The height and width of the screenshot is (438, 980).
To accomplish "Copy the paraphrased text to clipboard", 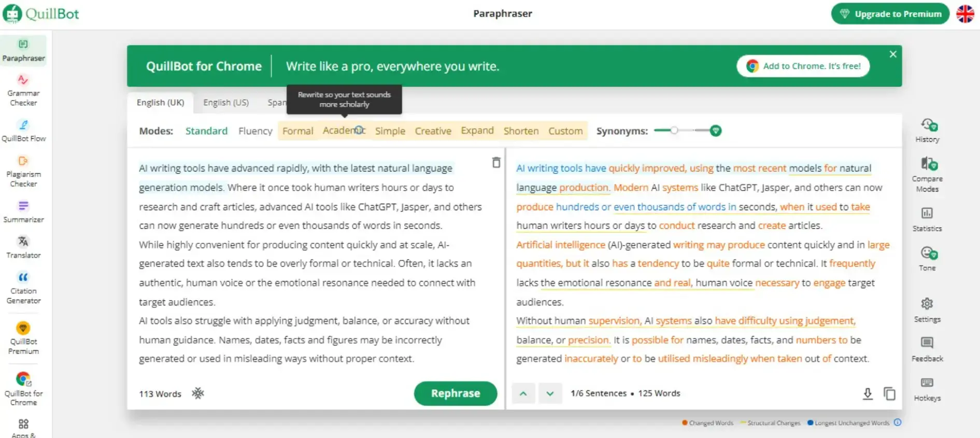I will 889,393.
